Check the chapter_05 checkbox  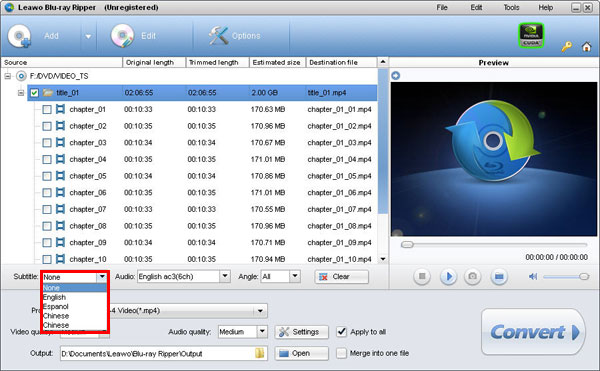47,176
